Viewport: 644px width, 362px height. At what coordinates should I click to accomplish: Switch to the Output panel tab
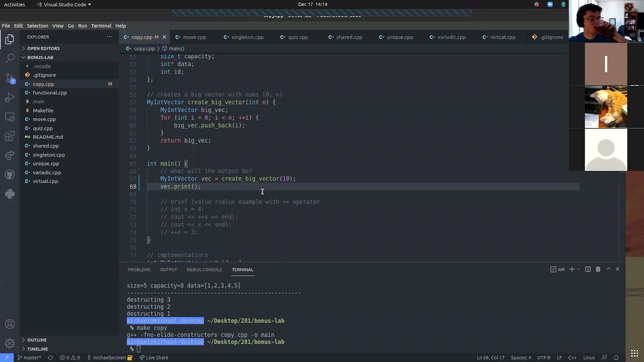tap(169, 269)
